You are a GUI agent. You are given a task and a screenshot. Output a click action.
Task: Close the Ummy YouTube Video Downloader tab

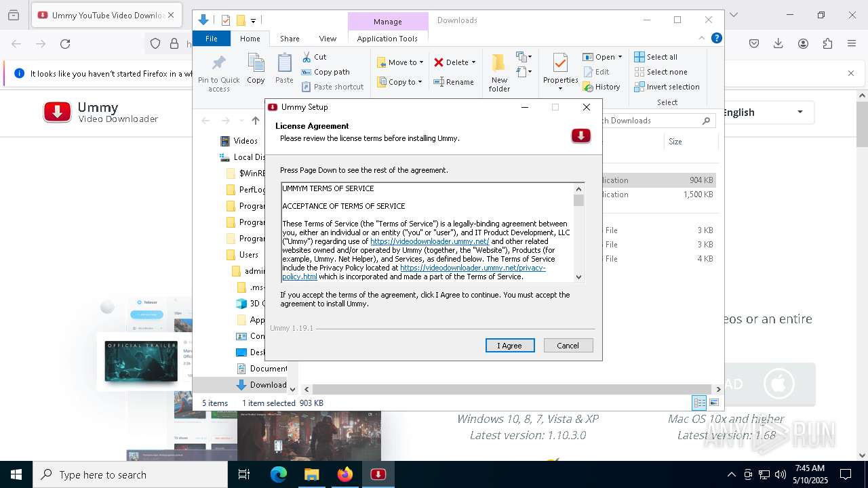point(171,15)
